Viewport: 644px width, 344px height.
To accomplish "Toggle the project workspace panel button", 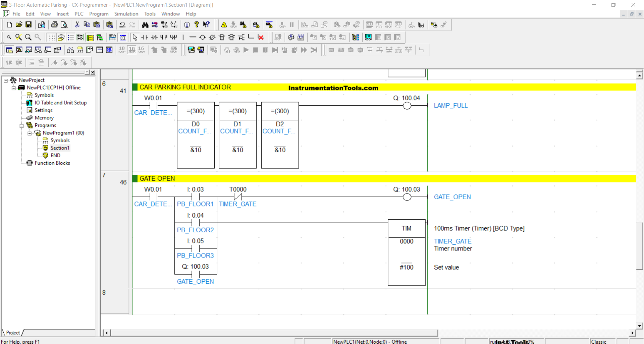I will [x=9, y=50].
